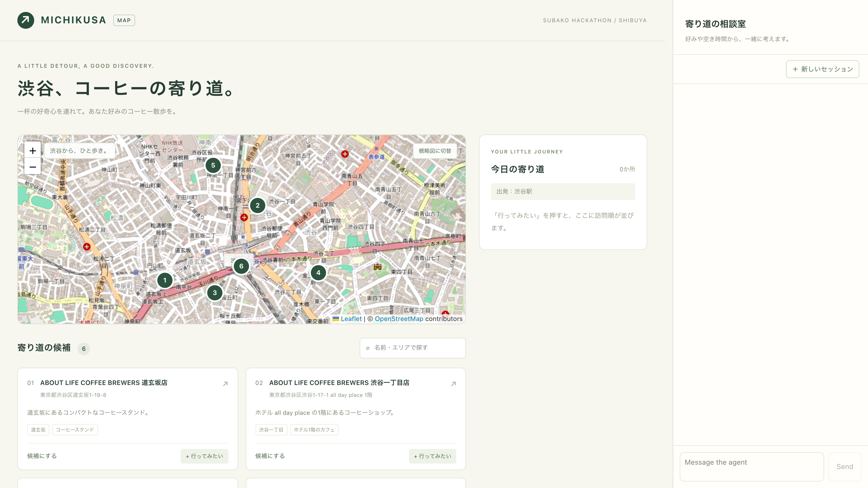
Task: Open 道玄坂店 card external arrow icon
Action: pos(225,384)
